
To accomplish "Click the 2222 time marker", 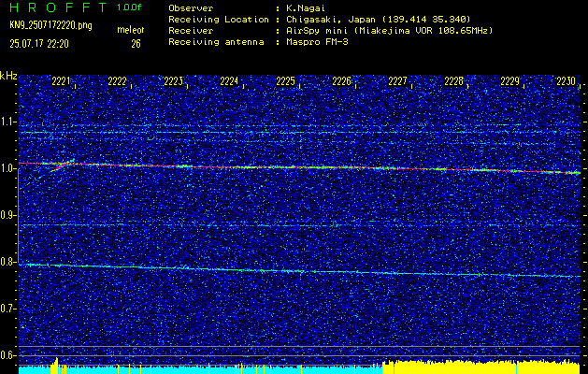I will 118,81.
